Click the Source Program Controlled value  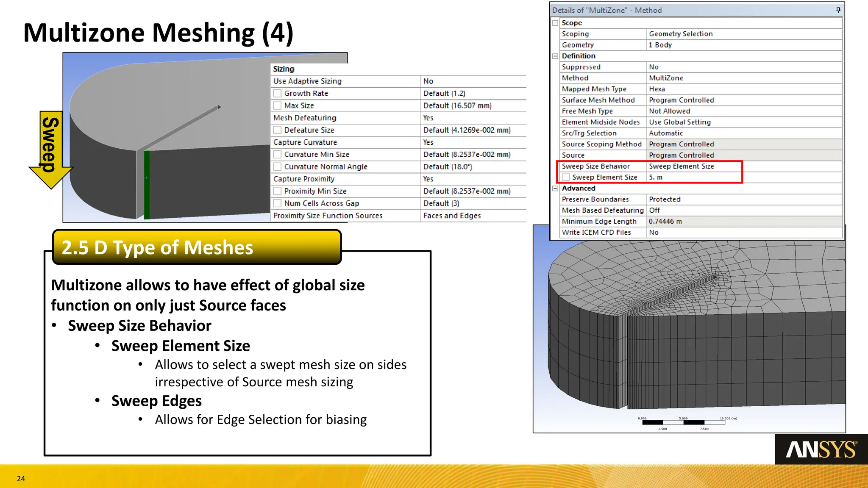(744, 155)
